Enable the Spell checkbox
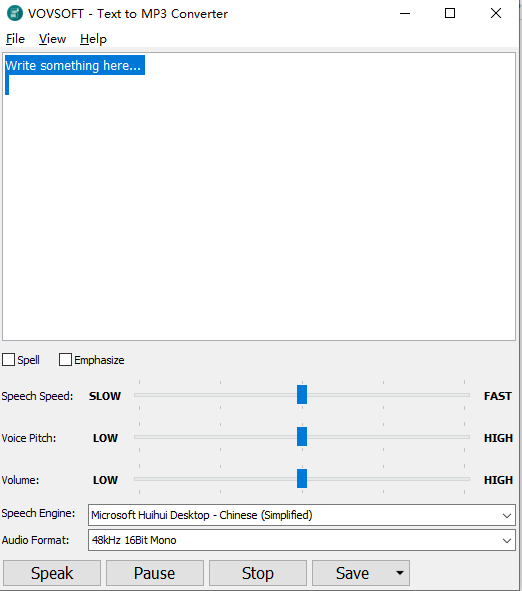The height and width of the screenshot is (591, 522). click(9, 360)
